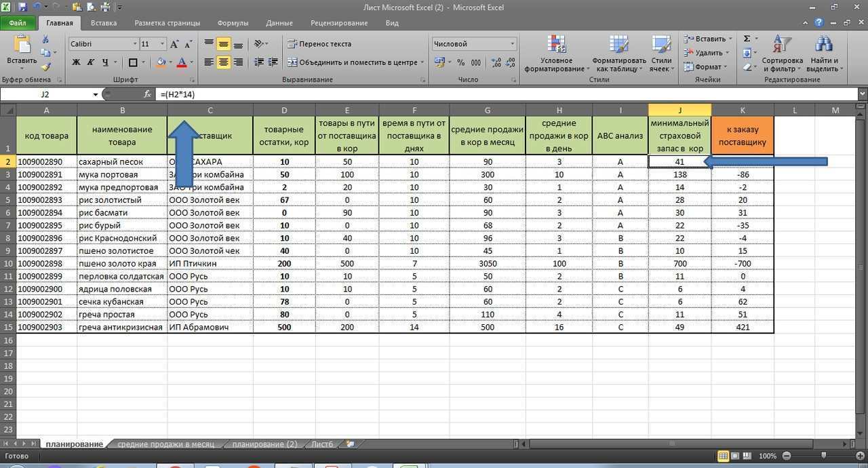This screenshot has height=468, width=868.
Task: Select the percent style icon
Action: (x=460, y=62)
